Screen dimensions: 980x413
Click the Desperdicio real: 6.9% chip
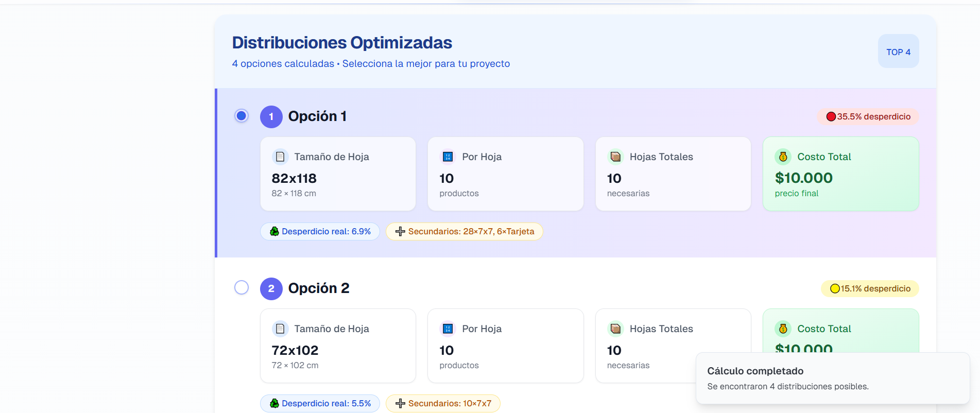(x=320, y=232)
